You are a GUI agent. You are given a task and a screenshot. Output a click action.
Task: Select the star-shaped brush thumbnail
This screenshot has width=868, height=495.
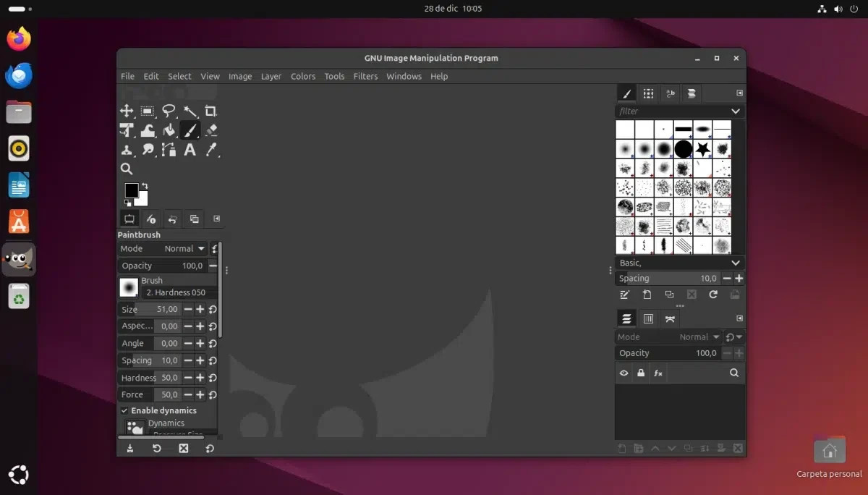[702, 149]
